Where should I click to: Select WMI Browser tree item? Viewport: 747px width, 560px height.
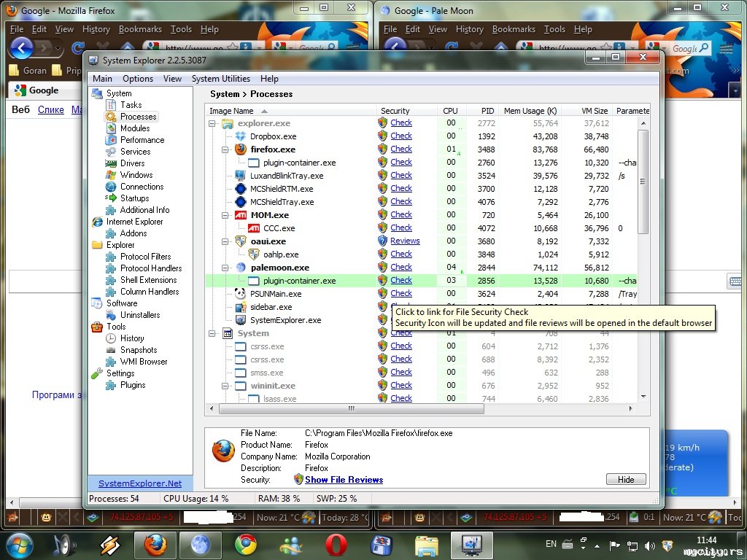tap(144, 362)
